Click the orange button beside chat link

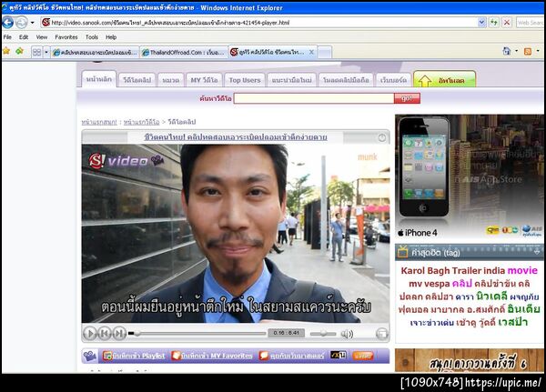363,356
